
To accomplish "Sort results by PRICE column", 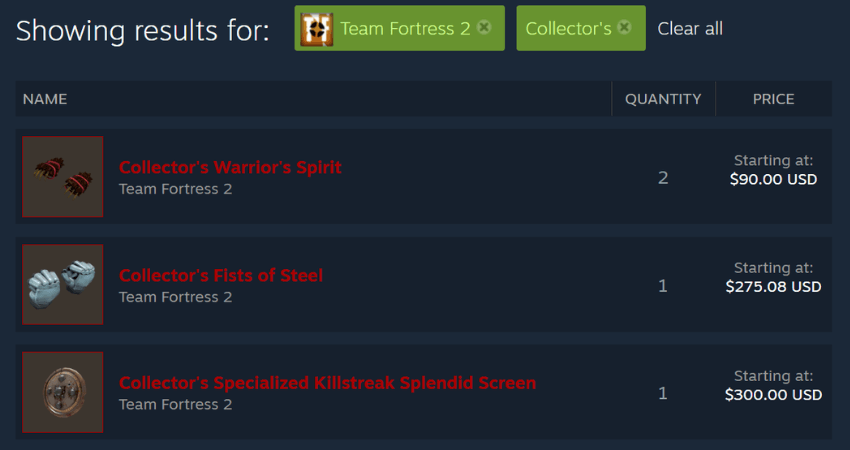I will click(774, 99).
